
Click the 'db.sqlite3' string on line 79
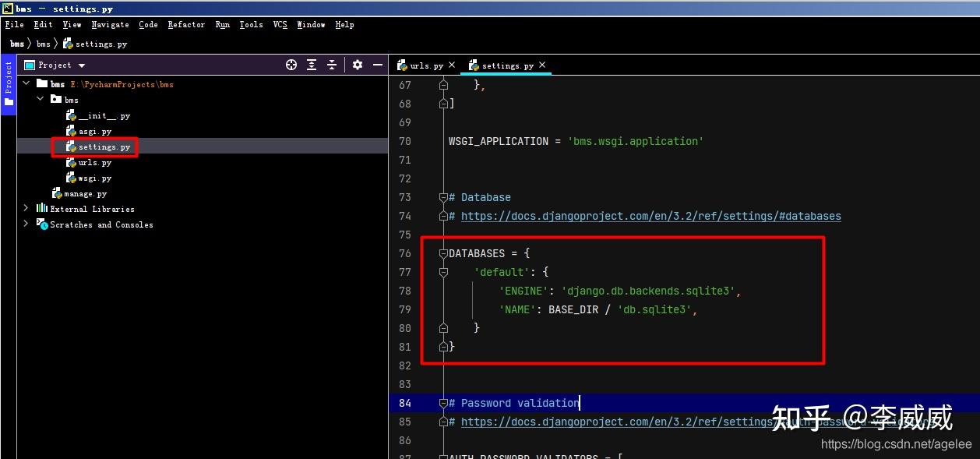pyautogui.click(x=654, y=309)
